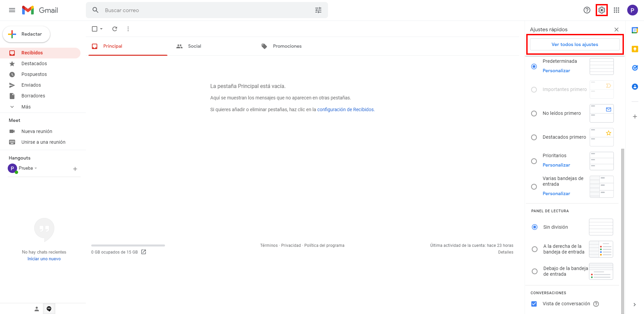Open Política del programa link

(x=324, y=245)
